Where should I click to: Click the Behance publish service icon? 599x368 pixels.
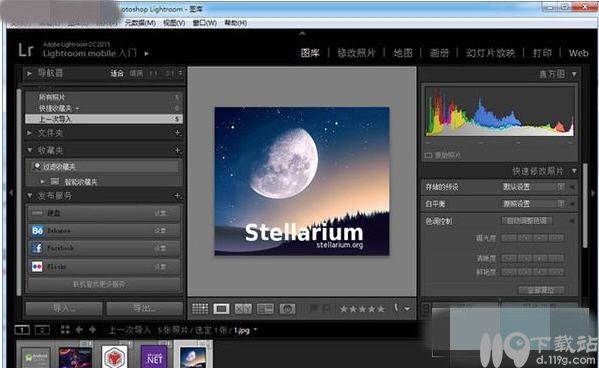pyautogui.click(x=37, y=230)
